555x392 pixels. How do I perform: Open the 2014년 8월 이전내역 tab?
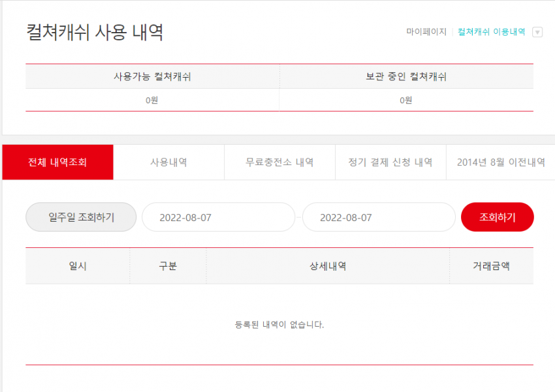click(501, 162)
